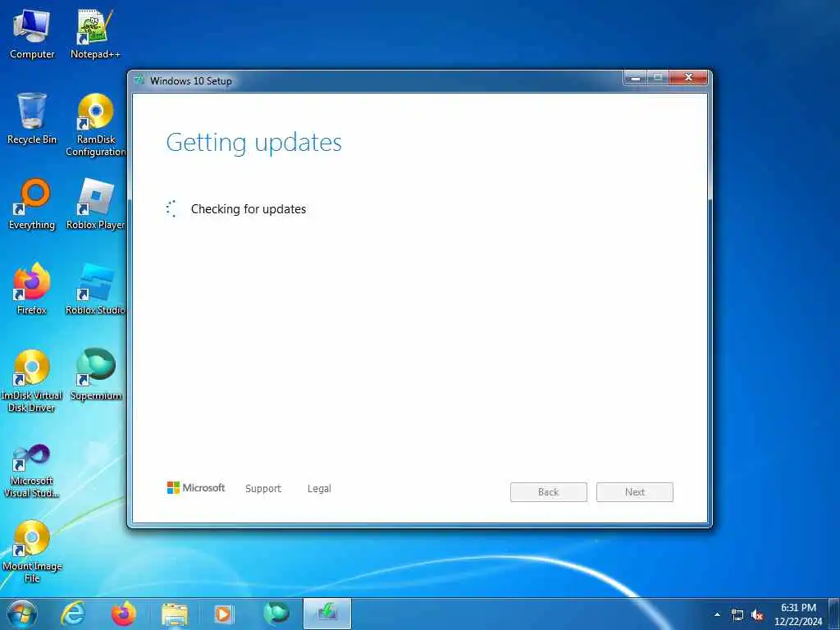The width and height of the screenshot is (840, 630).
Task: Select the Mount Image File shortcut
Action: pos(32,551)
